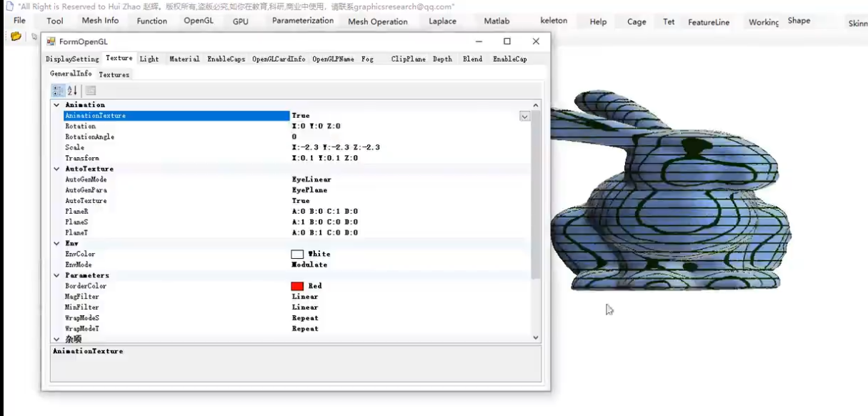Collapse the Env category
The image size is (868, 416).
point(57,243)
